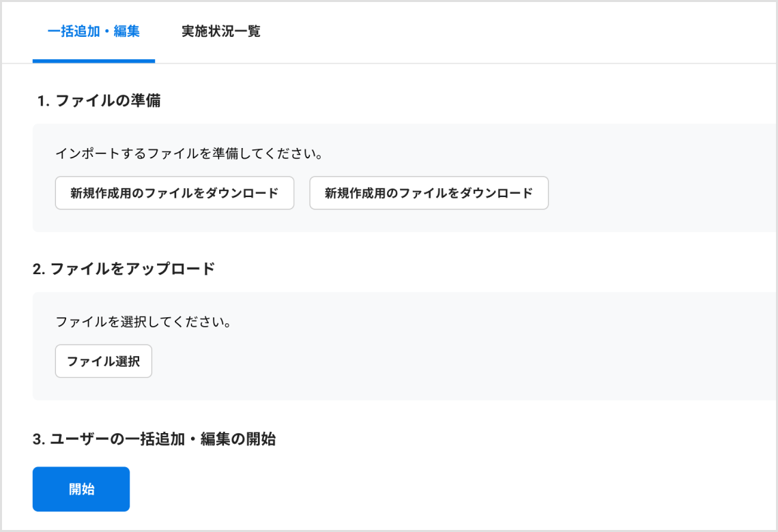778x532 pixels.
Task: Open the 実施状況一覧 tab
Action: 221,31
